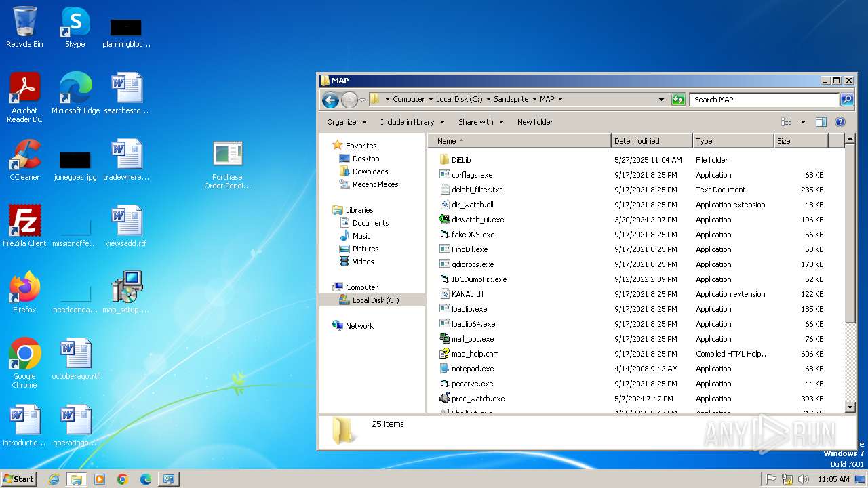
Task: Open Share with dropdown menu
Action: click(481, 122)
